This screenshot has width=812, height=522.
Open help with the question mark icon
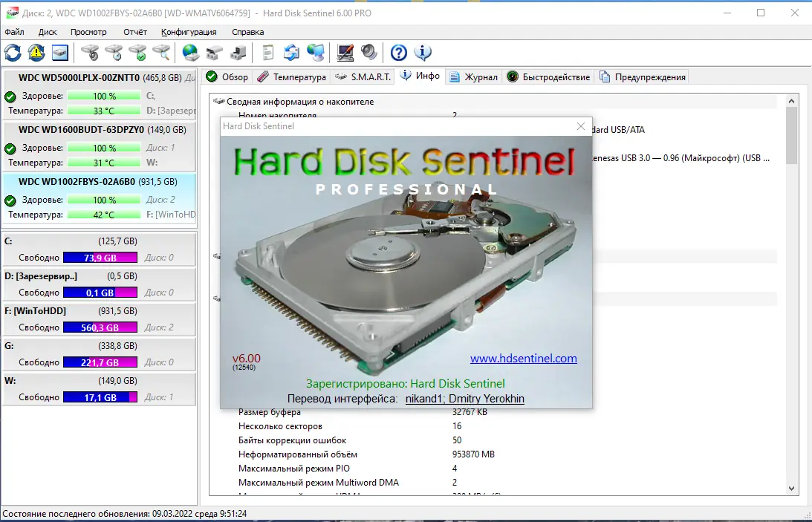coord(398,52)
